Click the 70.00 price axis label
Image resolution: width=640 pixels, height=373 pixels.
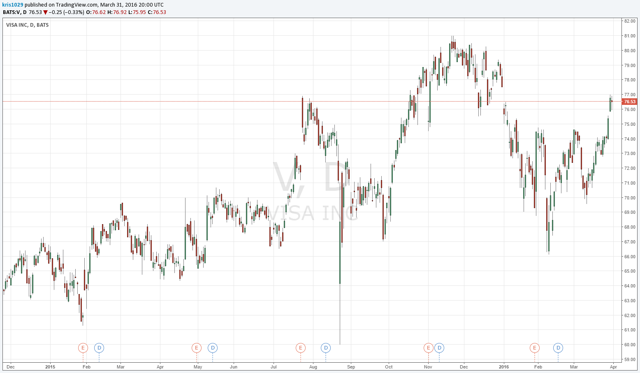pos(630,198)
